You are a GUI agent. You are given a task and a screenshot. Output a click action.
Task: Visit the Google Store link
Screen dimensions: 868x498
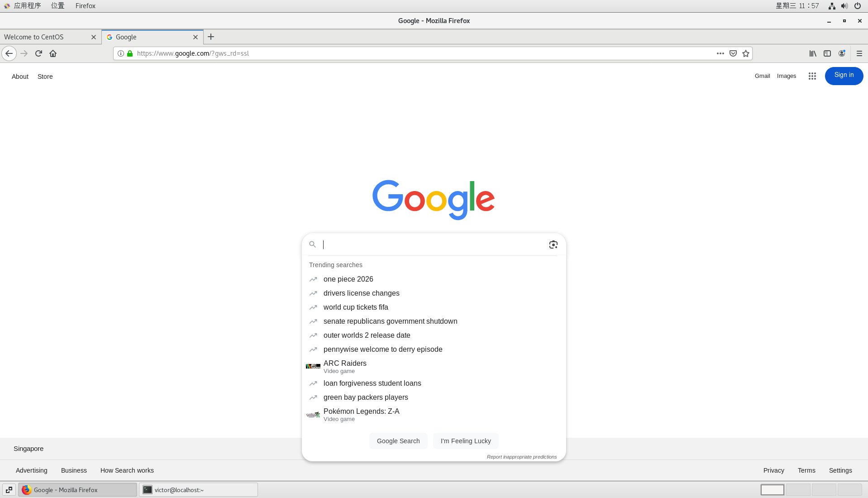45,77
